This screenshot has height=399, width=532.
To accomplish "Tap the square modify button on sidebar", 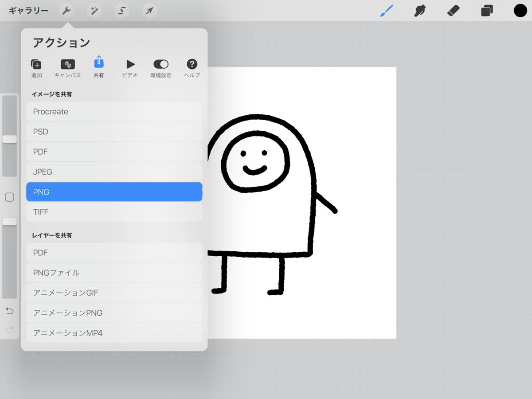I will tap(9, 197).
